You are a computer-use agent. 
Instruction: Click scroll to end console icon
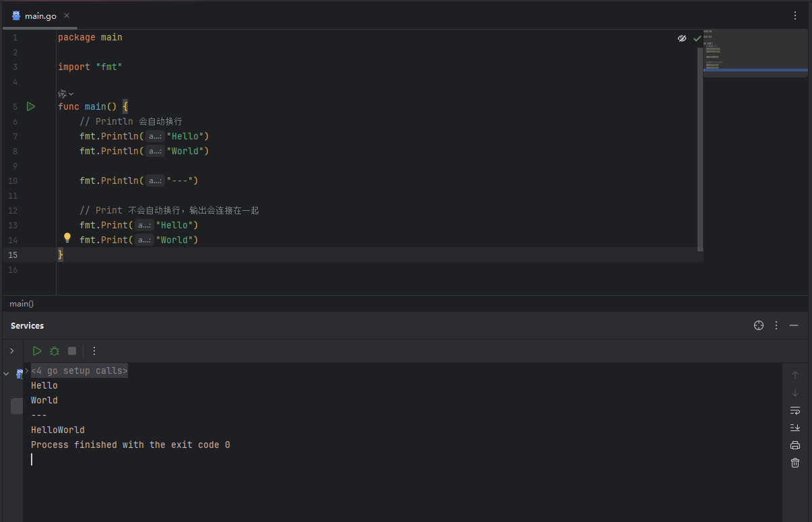coord(795,428)
